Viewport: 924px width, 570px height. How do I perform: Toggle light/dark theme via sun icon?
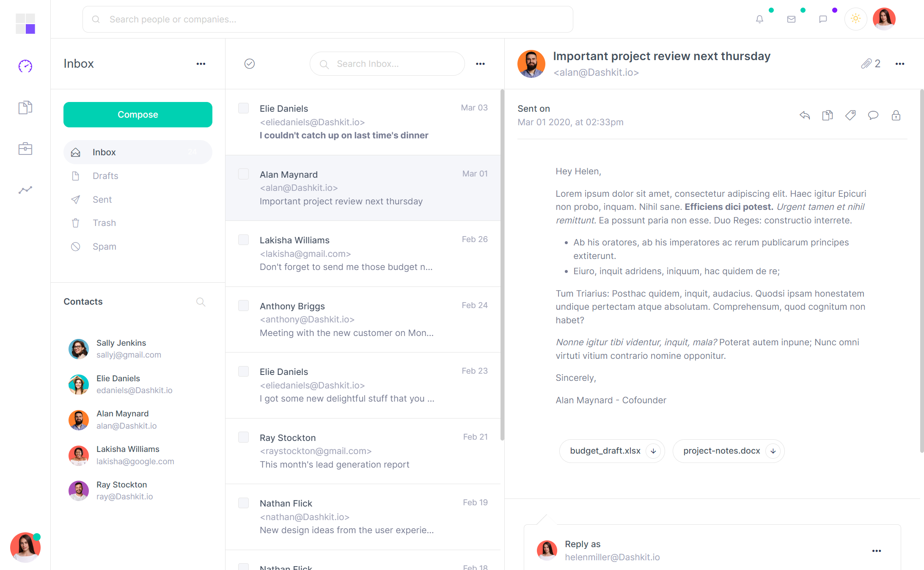click(855, 19)
